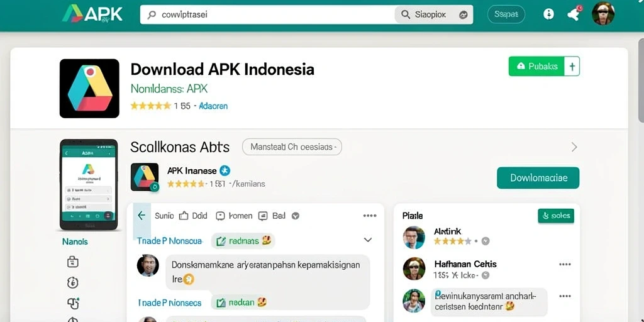This screenshot has height=322, width=644.
Task: Click the 'Hafhanan Cehtis' reviewer name
Action: [465, 264]
